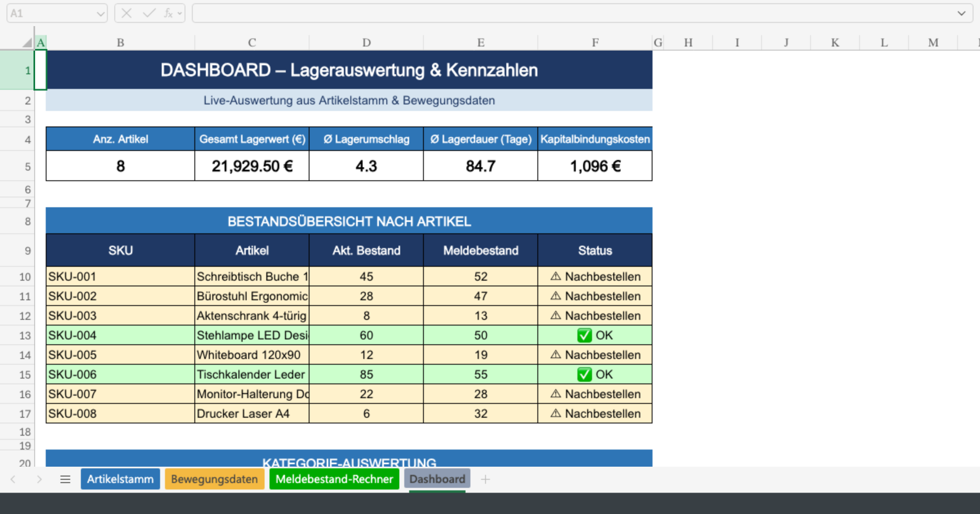Click the Akt. Bestand header cell
Screen dimensions: 980x514
(366, 250)
